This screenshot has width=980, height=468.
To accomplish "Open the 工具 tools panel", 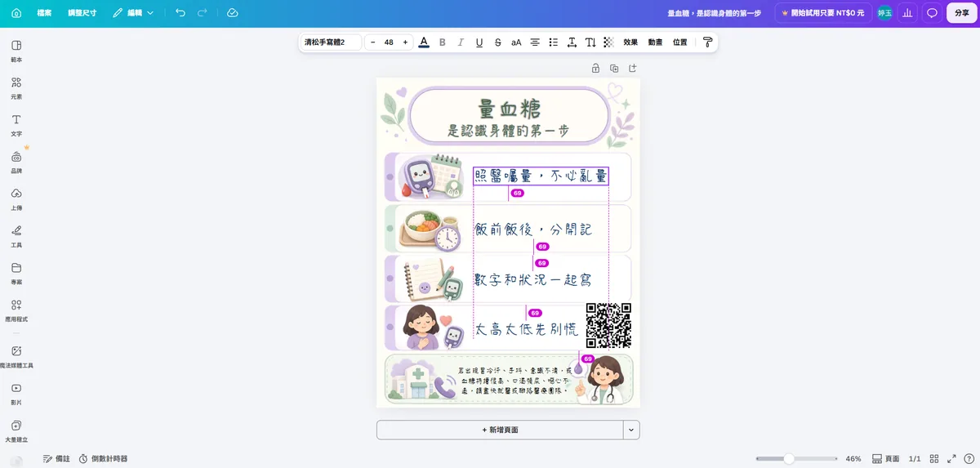I will [x=16, y=236].
